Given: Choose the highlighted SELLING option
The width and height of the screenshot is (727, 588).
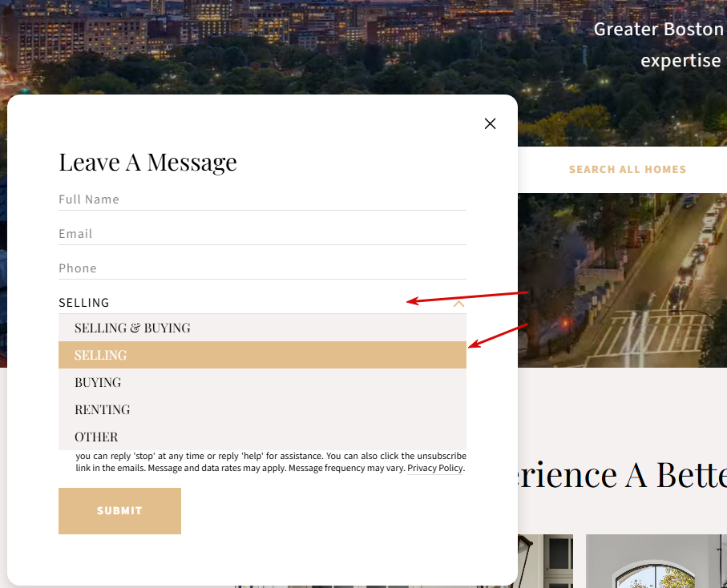Looking at the screenshot, I should [x=262, y=355].
